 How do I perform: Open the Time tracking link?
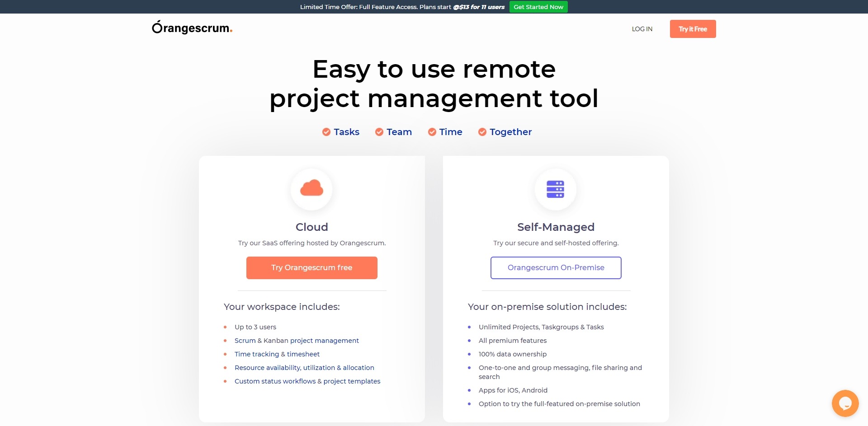click(256, 354)
